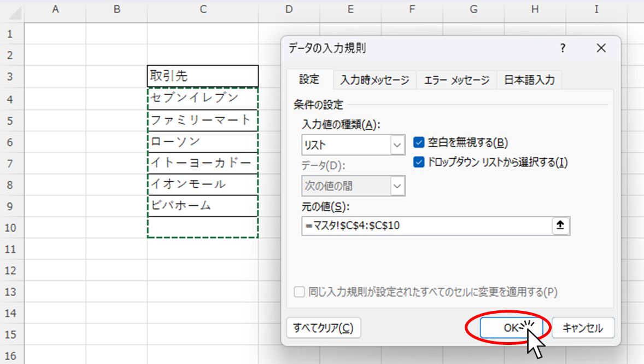This screenshot has width=644, height=364.
Task: Switch to the 入力時メッセージ tab
Action: click(374, 80)
